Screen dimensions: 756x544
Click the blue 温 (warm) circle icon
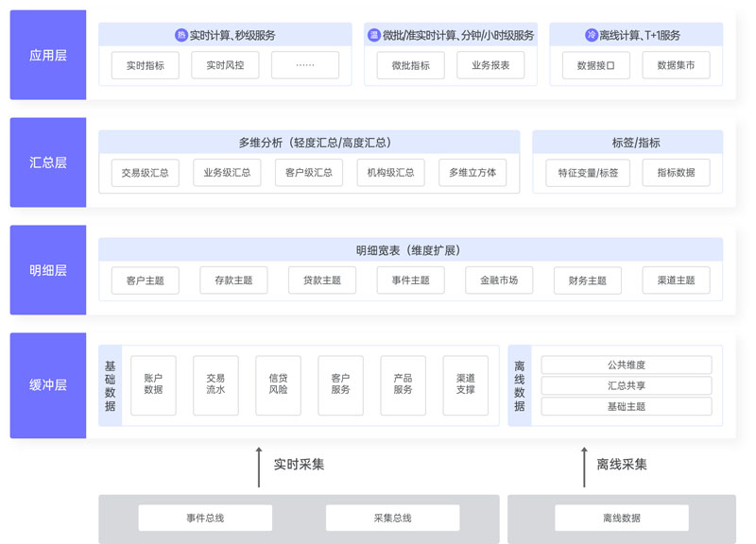click(x=374, y=35)
